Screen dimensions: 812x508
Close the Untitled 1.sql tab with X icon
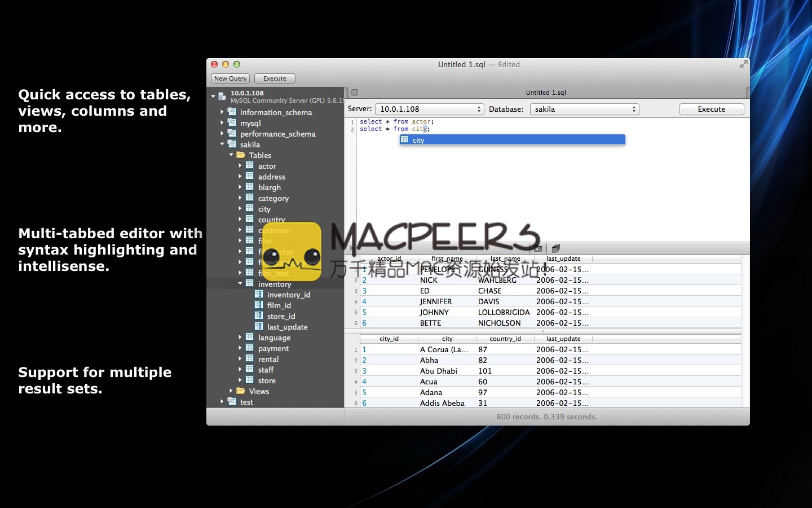[x=355, y=93]
